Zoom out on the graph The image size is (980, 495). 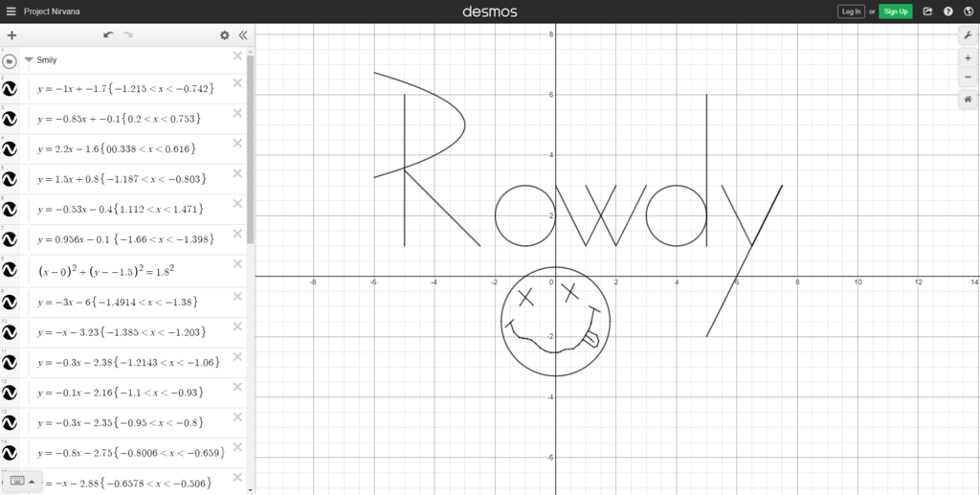point(968,77)
